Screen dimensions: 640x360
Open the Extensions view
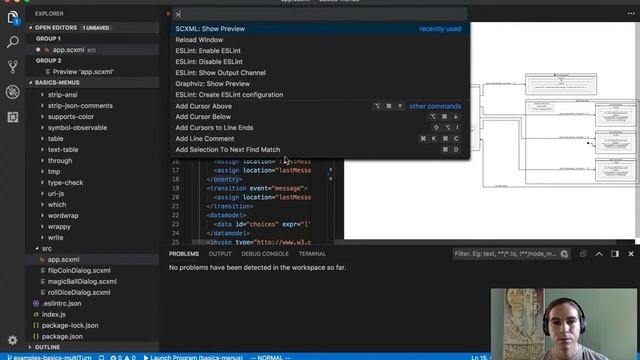point(13,117)
